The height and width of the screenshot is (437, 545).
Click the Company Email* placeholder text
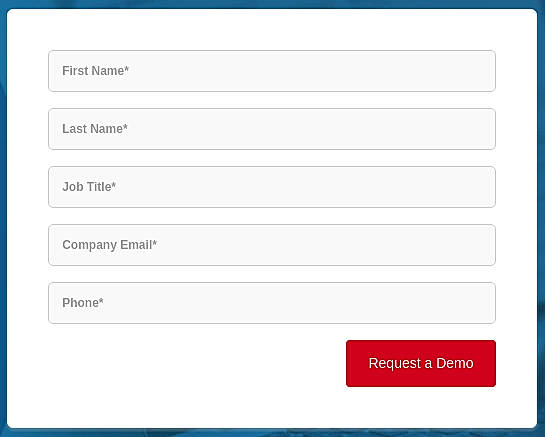click(x=109, y=245)
